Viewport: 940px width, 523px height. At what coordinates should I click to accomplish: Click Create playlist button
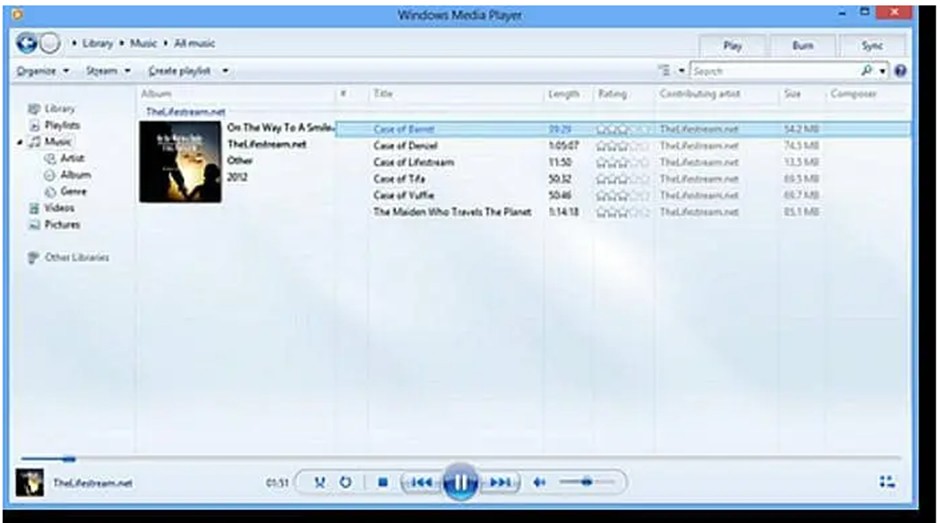(x=179, y=71)
